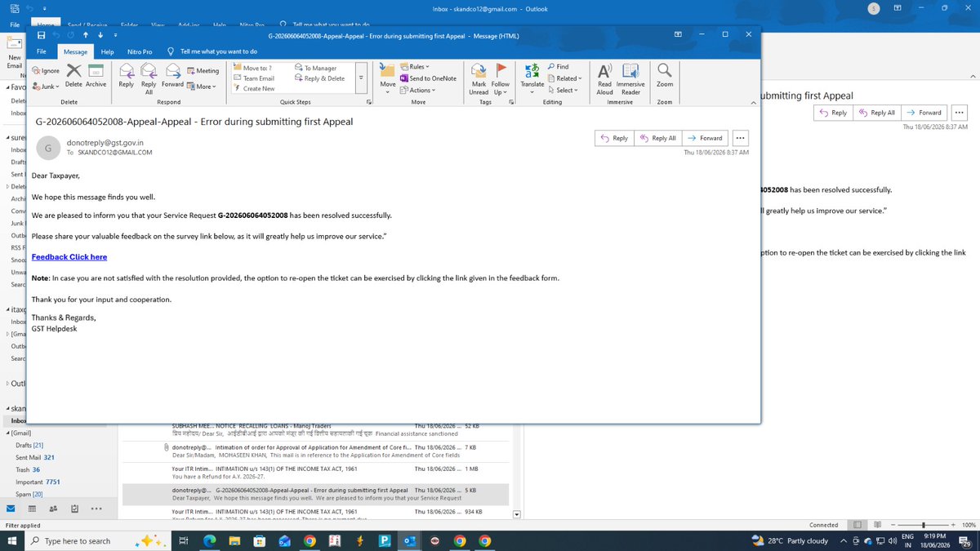Click Reply All button in message header
980x551 pixels.
(x=657, y=138)
